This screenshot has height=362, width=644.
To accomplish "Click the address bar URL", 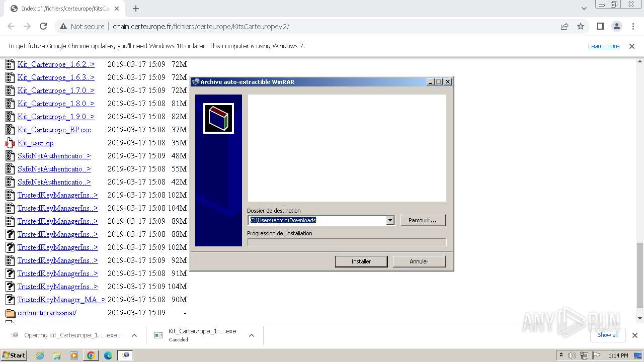I will [x=201, y=27].
